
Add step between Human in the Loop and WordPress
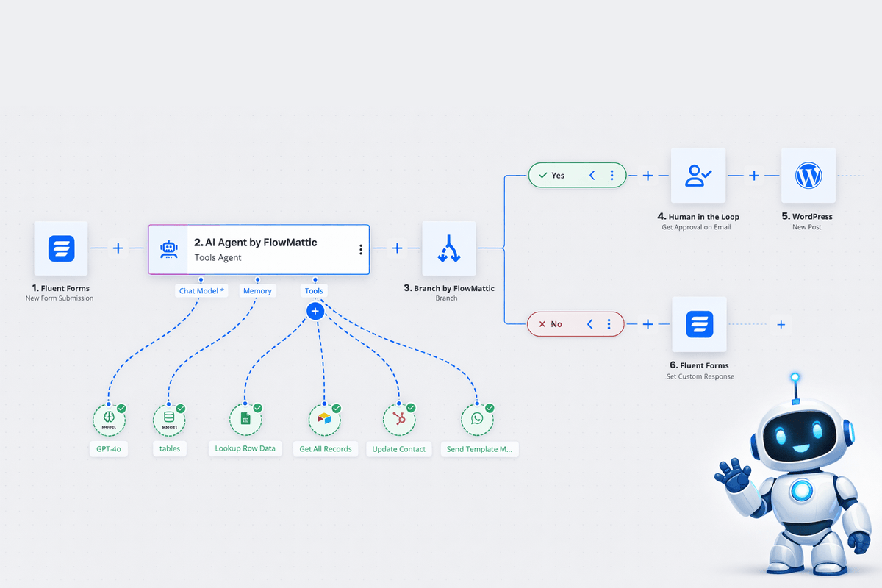tap(753, 176)
